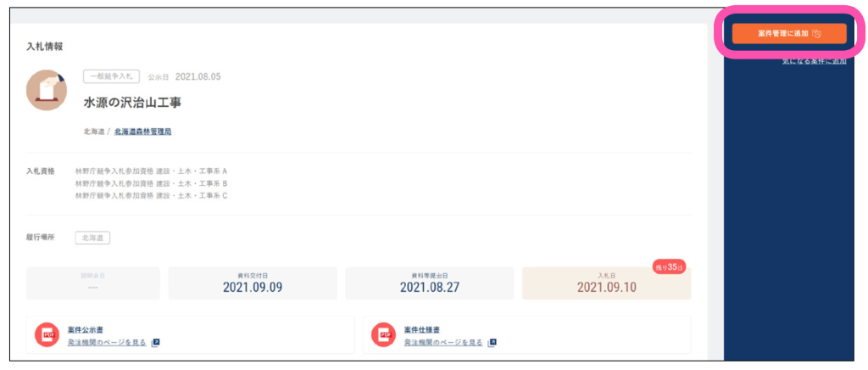Select the 一般競争入札 tag
868x370 pixels.
point(111,76)
